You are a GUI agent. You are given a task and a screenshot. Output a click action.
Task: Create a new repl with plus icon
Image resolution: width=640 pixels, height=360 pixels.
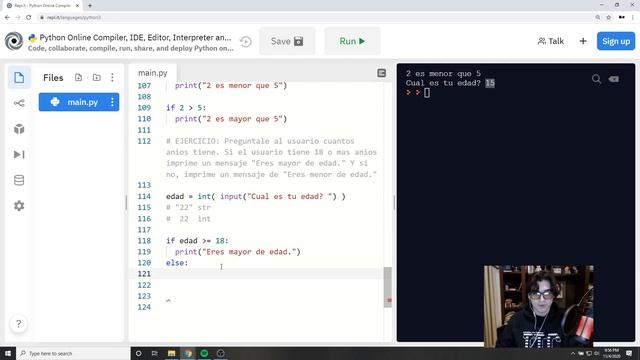tap(583, 41)
